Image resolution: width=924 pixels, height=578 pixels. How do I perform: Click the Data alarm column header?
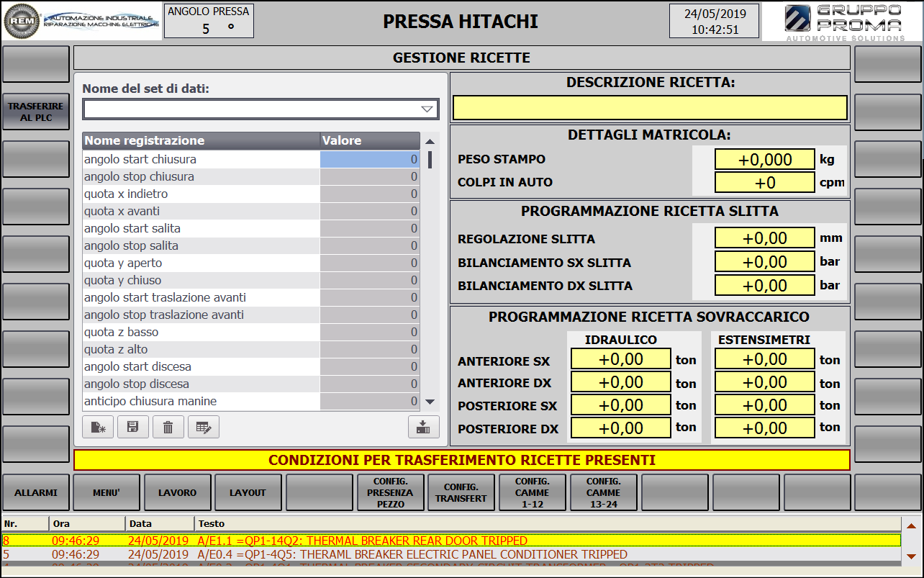coord(160,523)
